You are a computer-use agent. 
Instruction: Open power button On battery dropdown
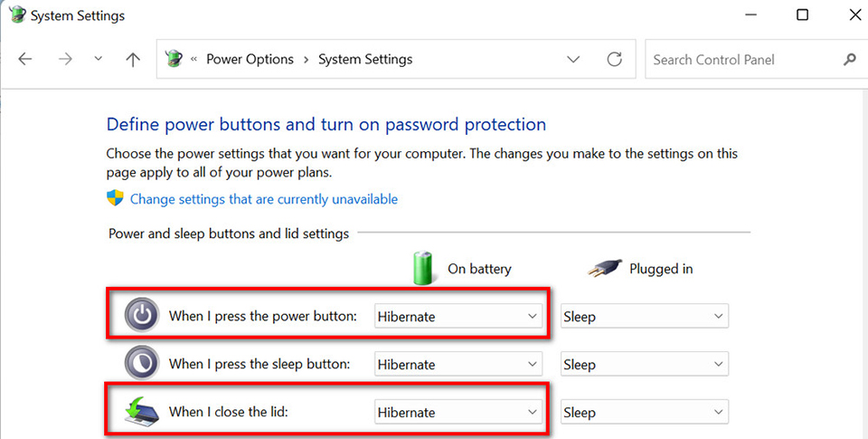click(x=458, y=317)
